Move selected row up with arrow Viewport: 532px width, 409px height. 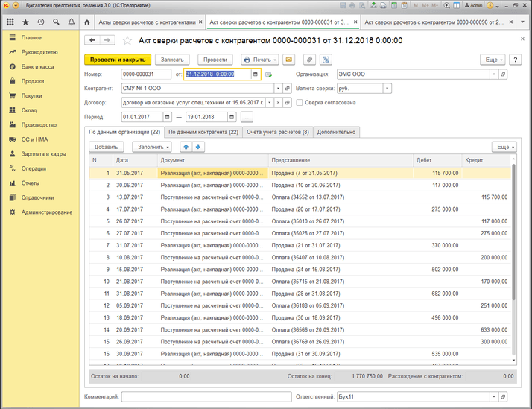coord(186,147)
